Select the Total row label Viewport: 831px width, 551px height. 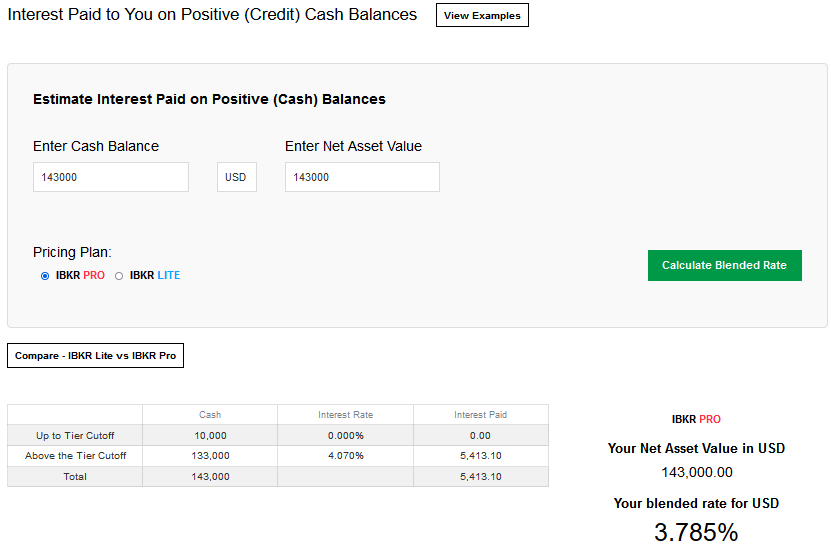tap(75, 476)
